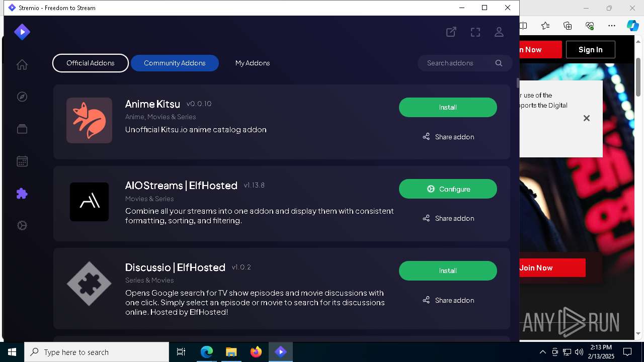Click the lower Join Now button in browser

coord(552,268)
